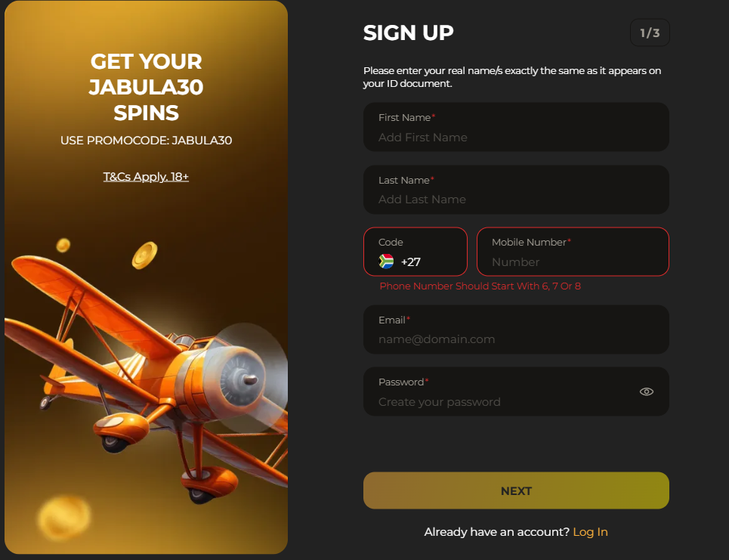This screenshot has width=729, height=560.
Task: Click the small gold coin above the plane wing
Action: point(63,245)
